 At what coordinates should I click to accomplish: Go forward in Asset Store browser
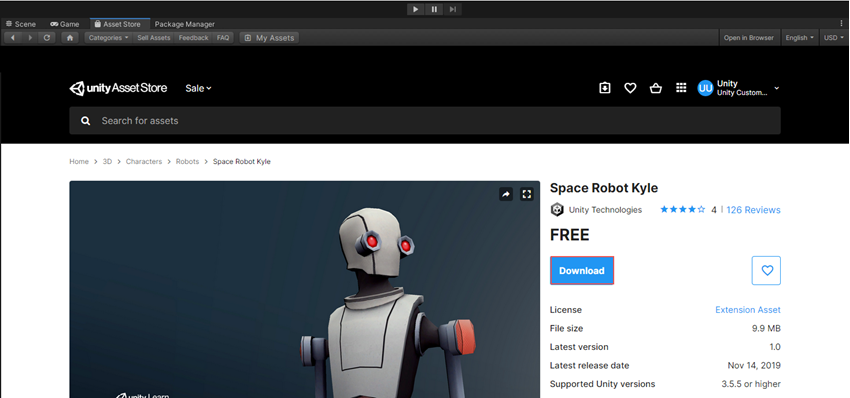pyautogui.click(x=30, y=38)
